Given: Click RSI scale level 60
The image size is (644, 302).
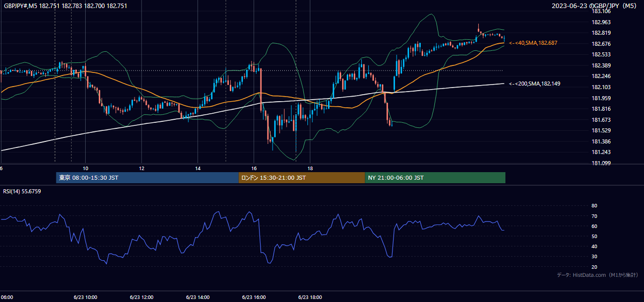Looking at the screenshot, I should (594, 226).
